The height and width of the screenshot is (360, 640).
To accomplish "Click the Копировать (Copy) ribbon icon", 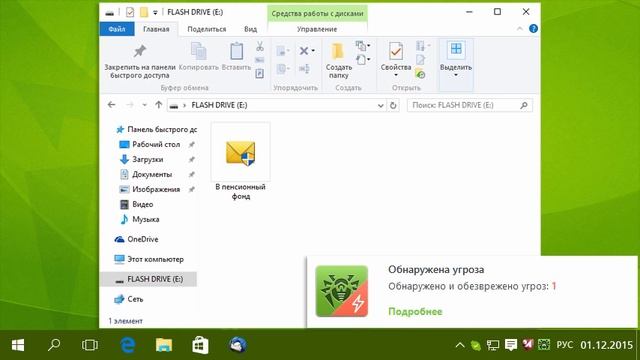I will pos(199,51).
